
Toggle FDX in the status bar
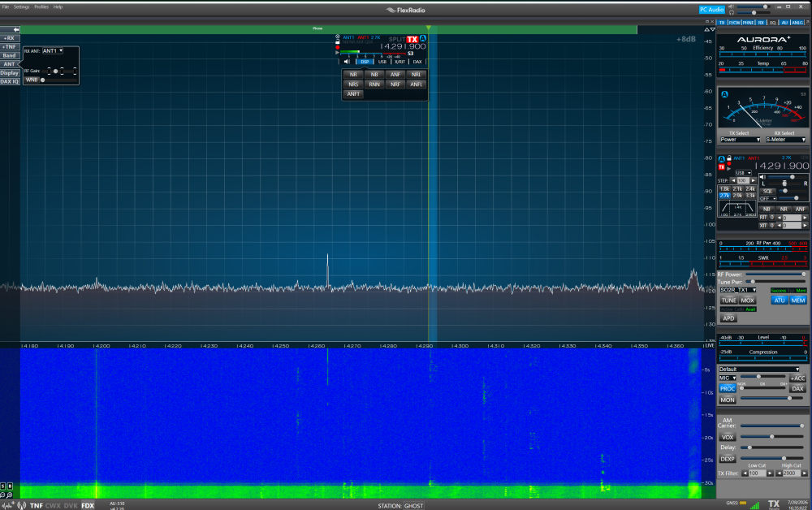click(x=88, y=505)
